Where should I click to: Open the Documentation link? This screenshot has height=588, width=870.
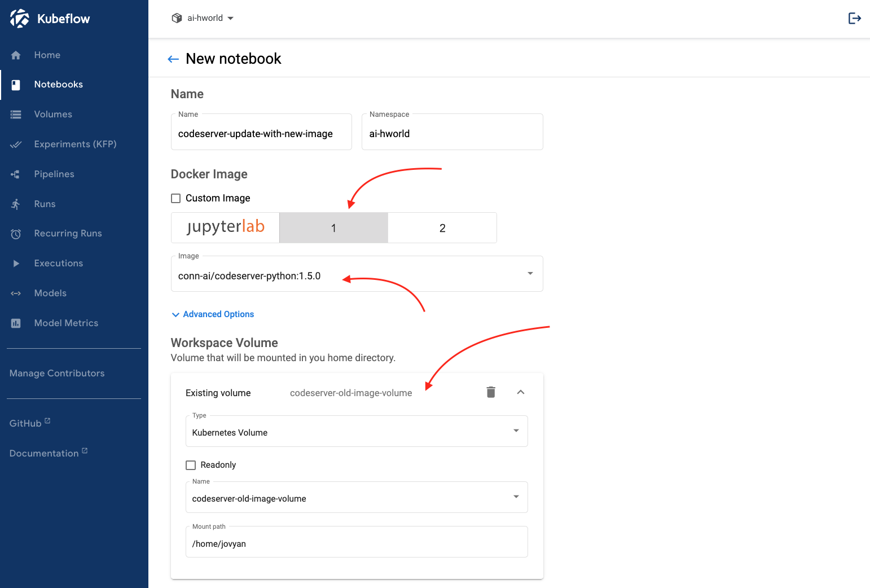pos(44,454)
